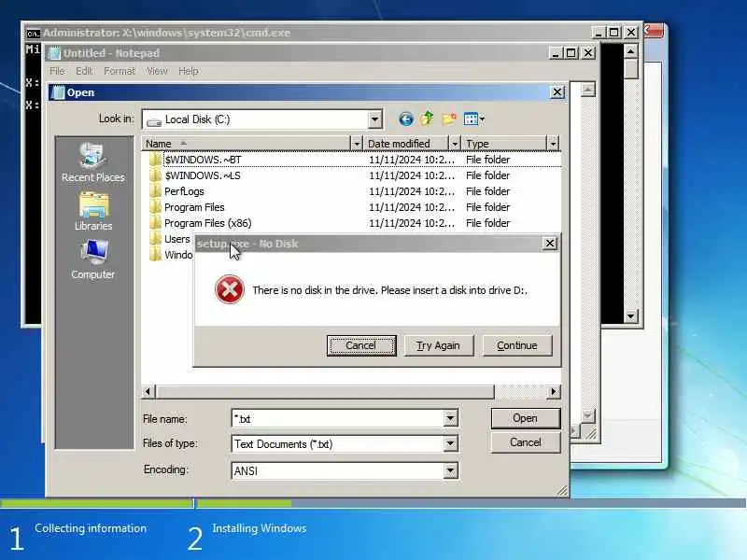Select the $WINDOWS.~BT folder name

coord(203,160)
